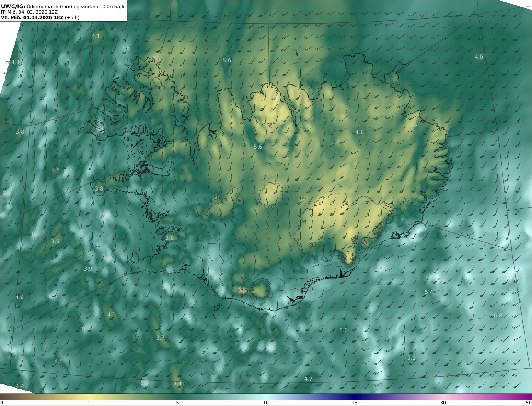532x406 pixels.
Task: Click the colorbar tick label 0
Action: [2, 403]
